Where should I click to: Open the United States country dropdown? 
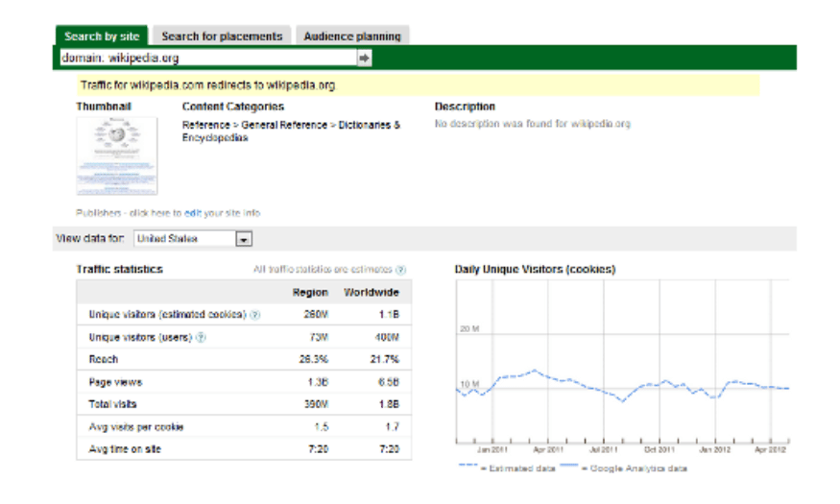pyautogui.click(x=193, y=239)
